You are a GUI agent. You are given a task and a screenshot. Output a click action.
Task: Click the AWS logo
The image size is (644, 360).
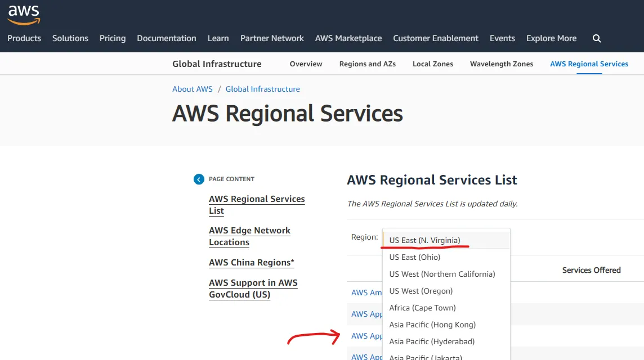click(x=24, y=15)
